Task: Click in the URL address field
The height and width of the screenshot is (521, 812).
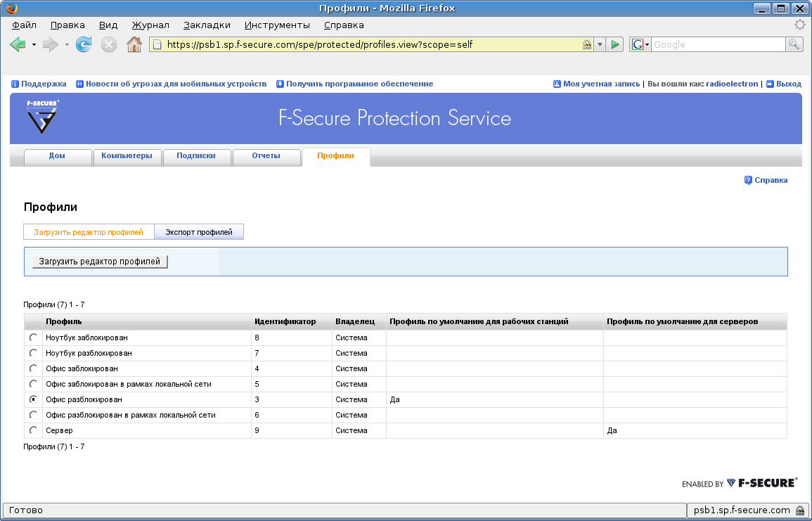Action: coord(370,44)
